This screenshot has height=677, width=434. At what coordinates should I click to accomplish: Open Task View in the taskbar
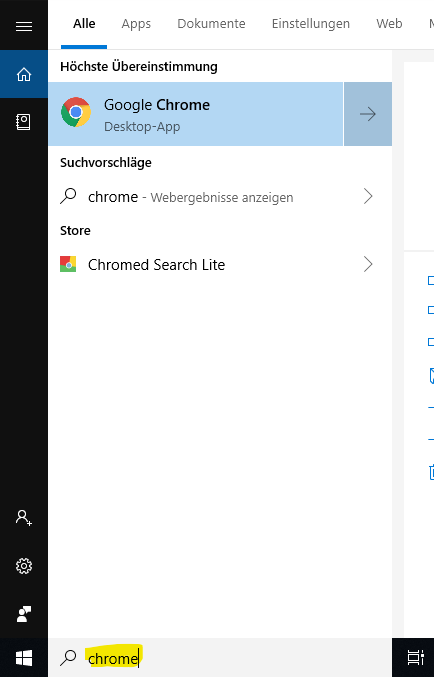[415, 658]
